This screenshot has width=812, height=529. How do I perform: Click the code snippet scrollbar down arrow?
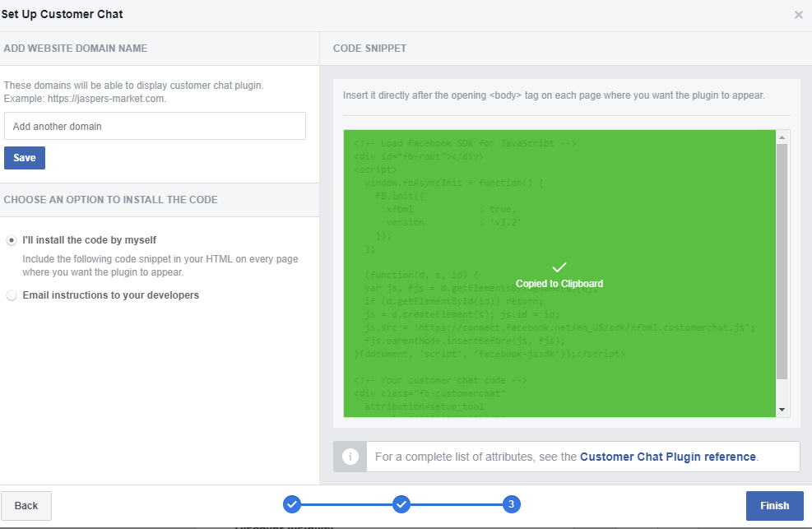(782, 410)
